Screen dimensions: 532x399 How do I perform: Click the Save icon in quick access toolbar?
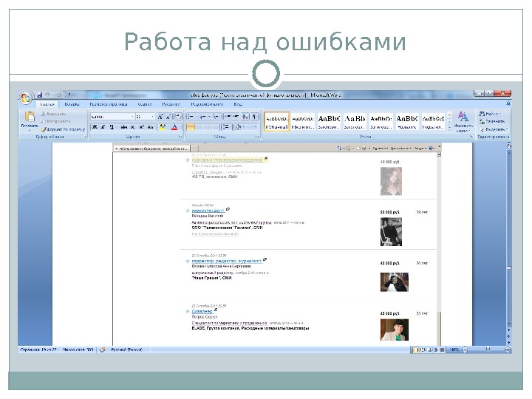click(39, 95)
